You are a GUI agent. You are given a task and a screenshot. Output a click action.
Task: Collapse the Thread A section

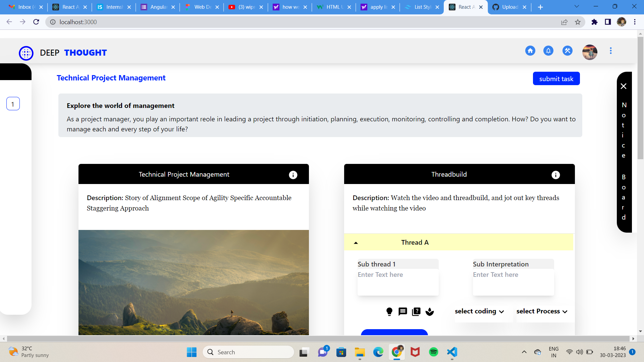coord(356,243)
